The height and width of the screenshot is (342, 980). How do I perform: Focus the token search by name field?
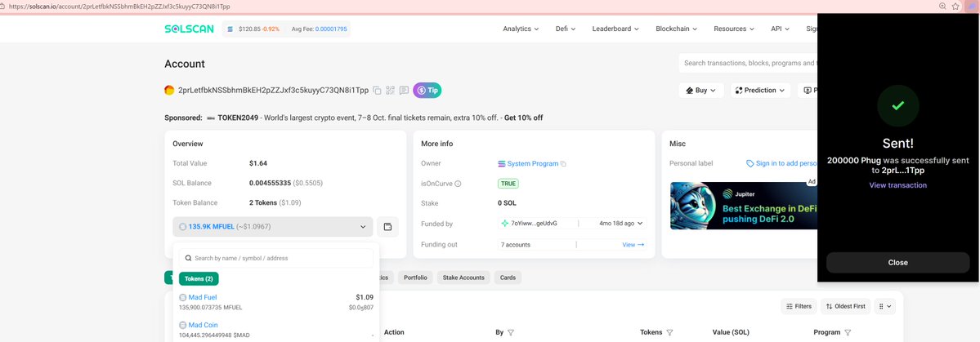(275, 258)
